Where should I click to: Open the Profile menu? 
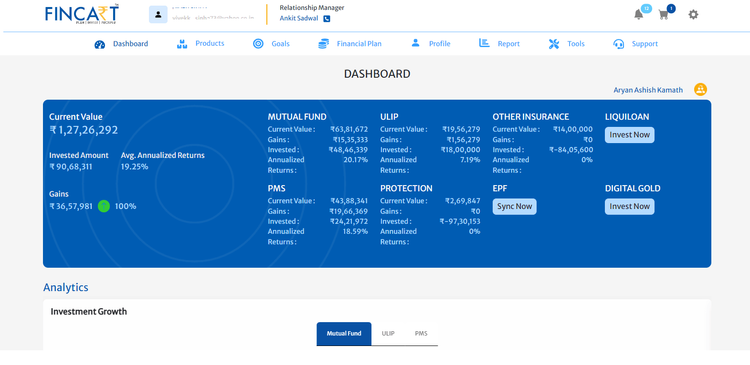(x=440, y=44)
